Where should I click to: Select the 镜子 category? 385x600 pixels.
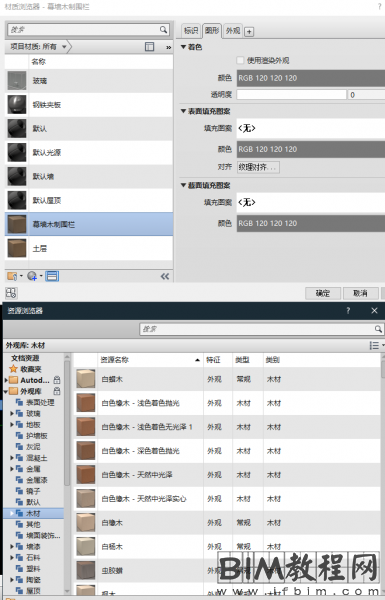click(33, 491)
